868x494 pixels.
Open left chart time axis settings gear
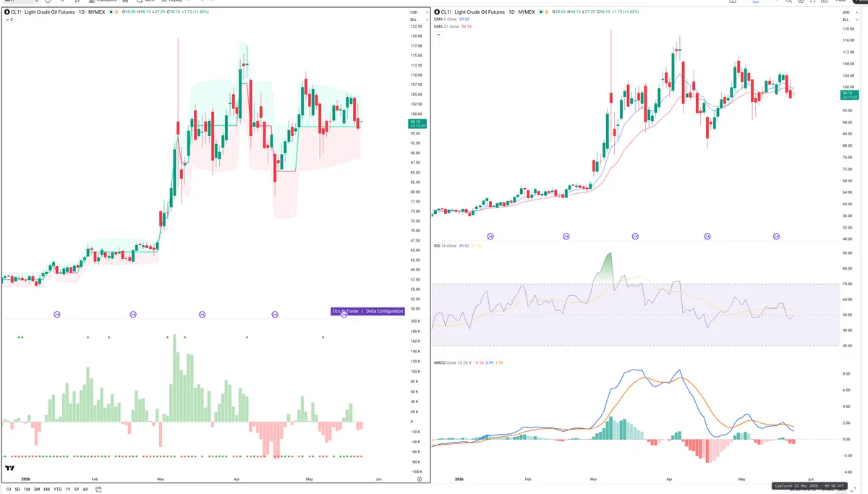tap(419, 479)
